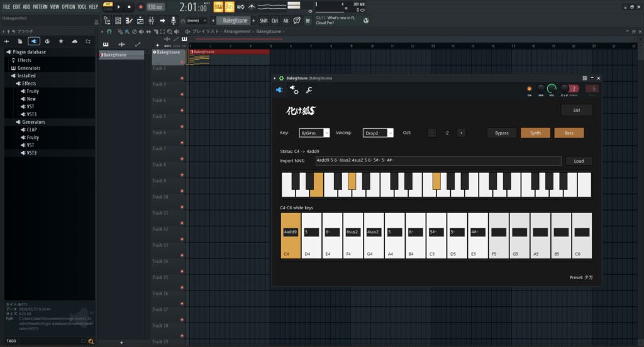Click the browser add-folder icon
Screen dimensions: 644x347
pyautogui.click(x=88, y=41)
